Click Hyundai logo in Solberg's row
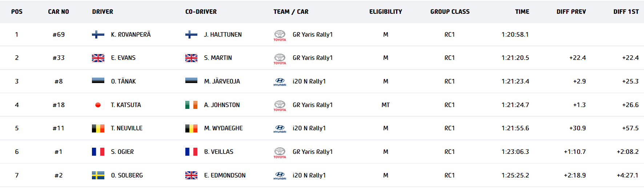The width and height of the screenshot is (644, 188). (279, 176)
